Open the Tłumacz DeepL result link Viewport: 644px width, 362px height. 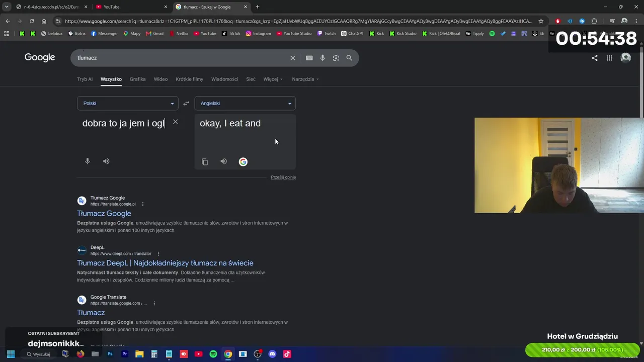[165, 263]
